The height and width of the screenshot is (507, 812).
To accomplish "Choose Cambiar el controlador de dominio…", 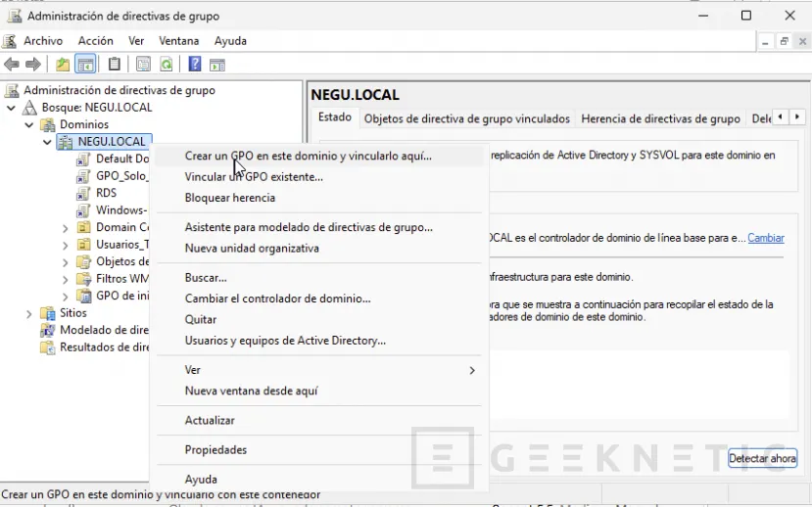I will [319, 299].
